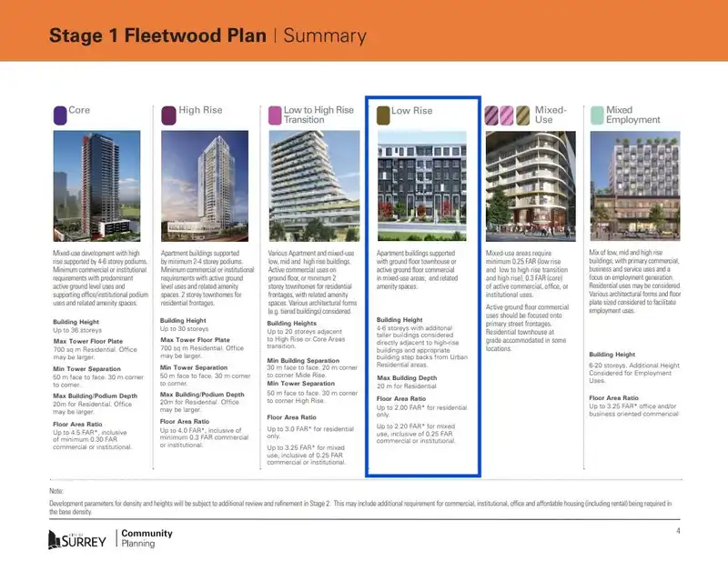Screen dimensions: 728x561
Task: Click the purple Core color swatch
Action: (60, 115)
